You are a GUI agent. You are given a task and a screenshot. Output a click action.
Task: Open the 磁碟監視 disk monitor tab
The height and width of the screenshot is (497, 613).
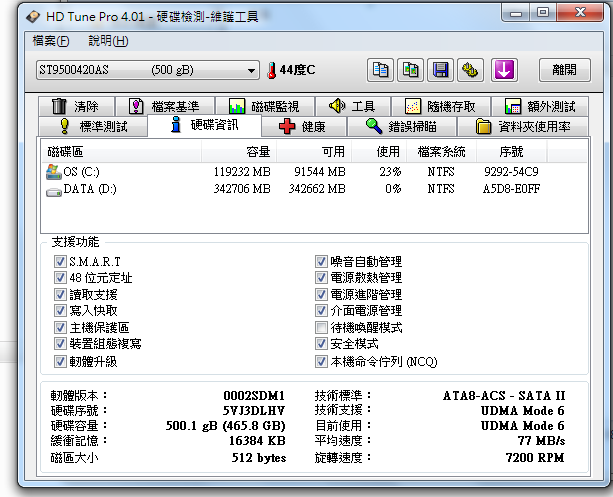(265, 106)
